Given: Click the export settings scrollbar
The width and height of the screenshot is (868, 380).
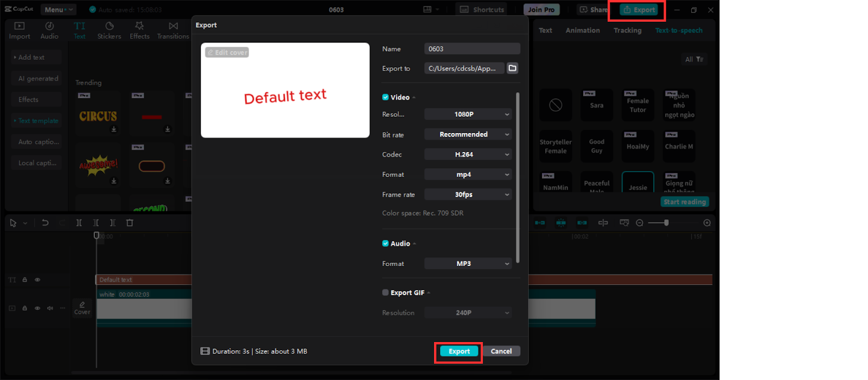Looking at the screenshot, I should 518,178.
